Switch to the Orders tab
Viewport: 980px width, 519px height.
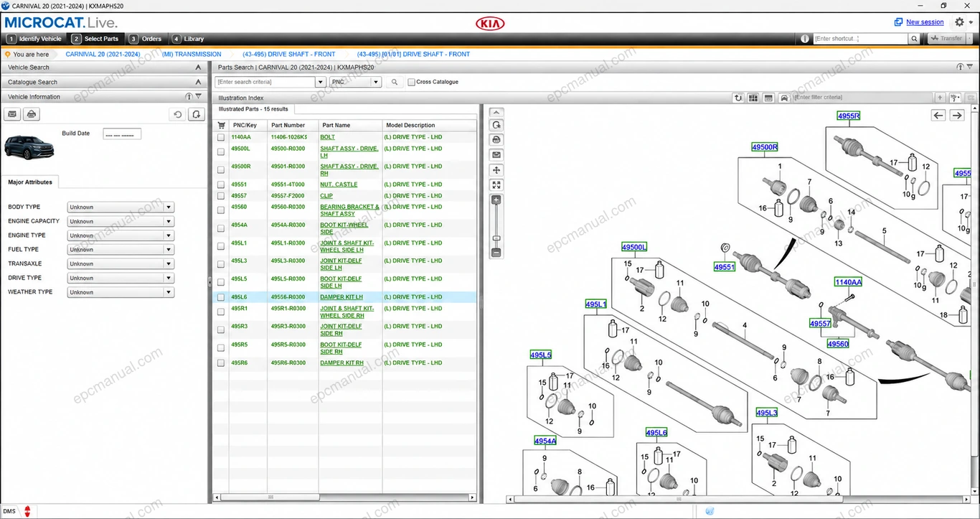point(146,39)
